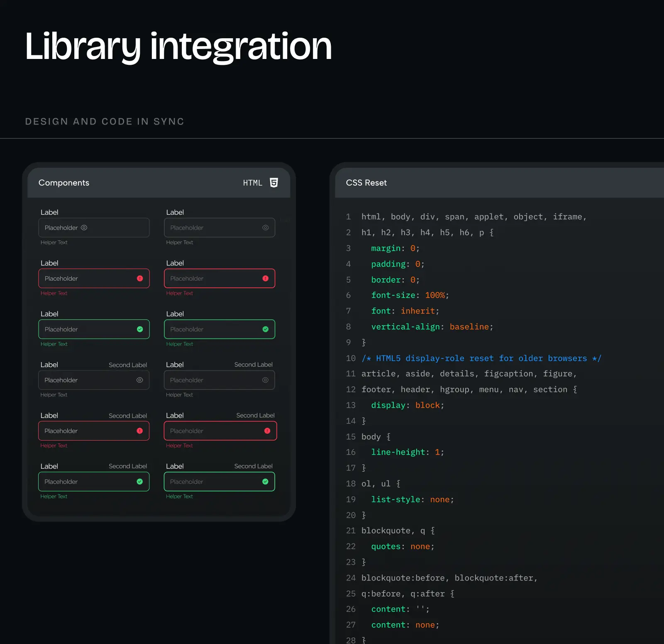This screenshot has width=664, height=644.
Task: Click code line 'display: block;'
Action: [408, 405]
